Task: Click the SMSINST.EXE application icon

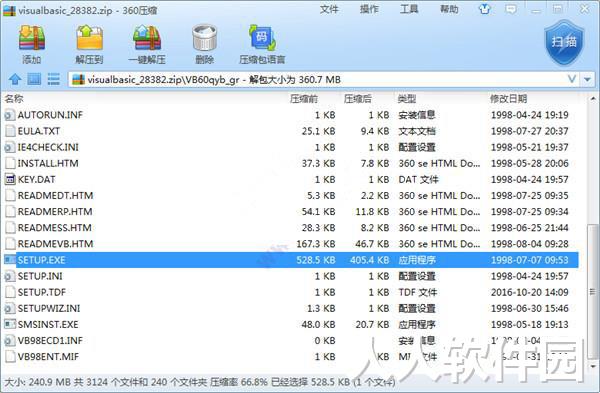Action: [10, 324]
